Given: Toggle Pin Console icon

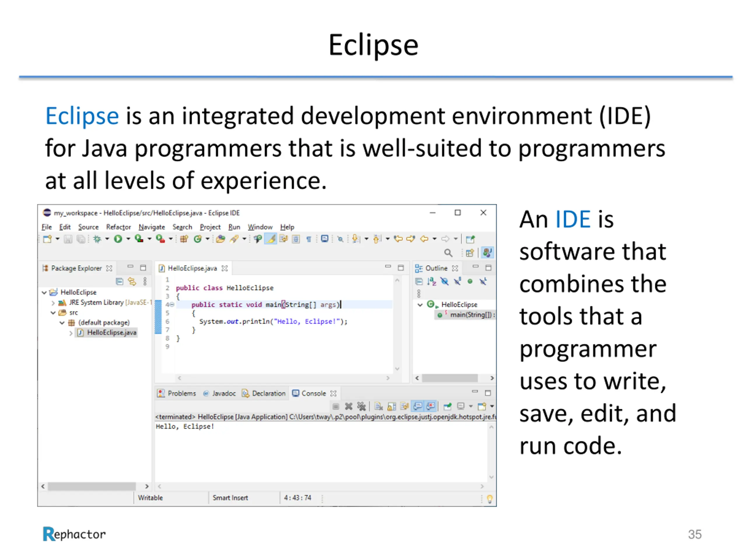Looking at the screenshot, I should tap(447, 406).
